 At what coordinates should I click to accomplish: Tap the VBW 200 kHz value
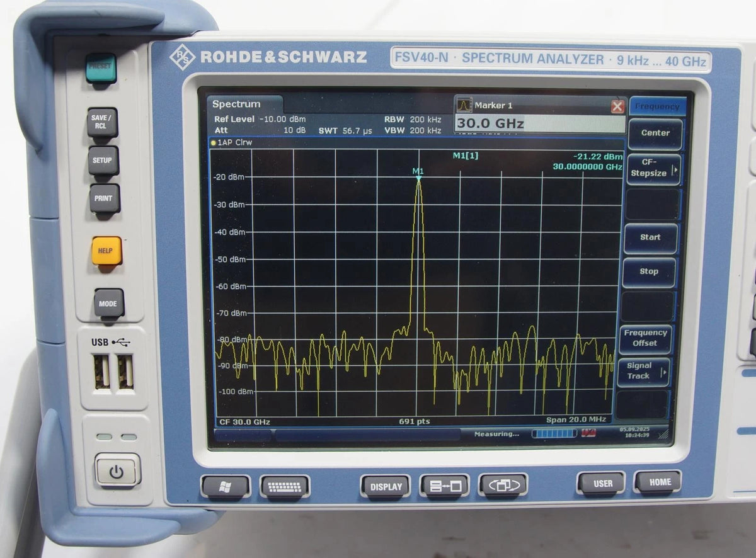coord(425,130)
